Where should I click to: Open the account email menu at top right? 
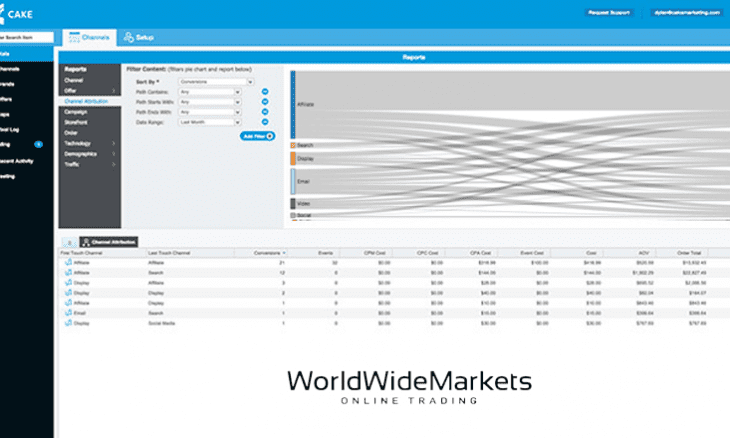tap(687, 13)
